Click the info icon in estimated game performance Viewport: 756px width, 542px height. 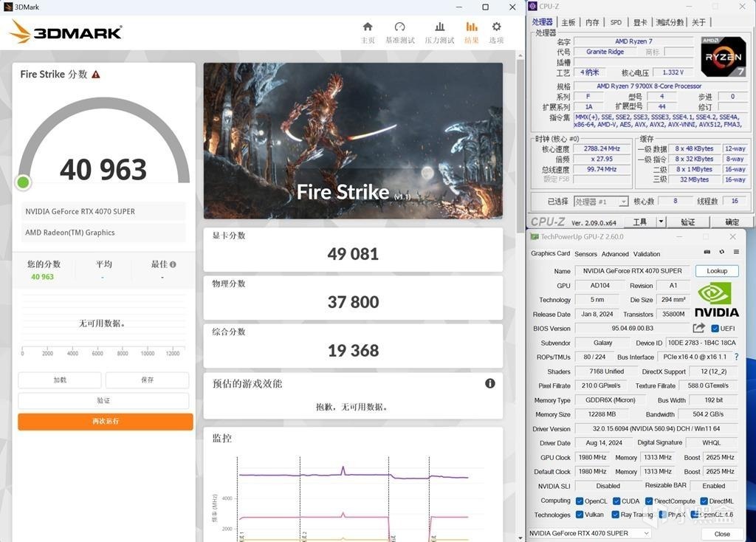click(489, 383)
